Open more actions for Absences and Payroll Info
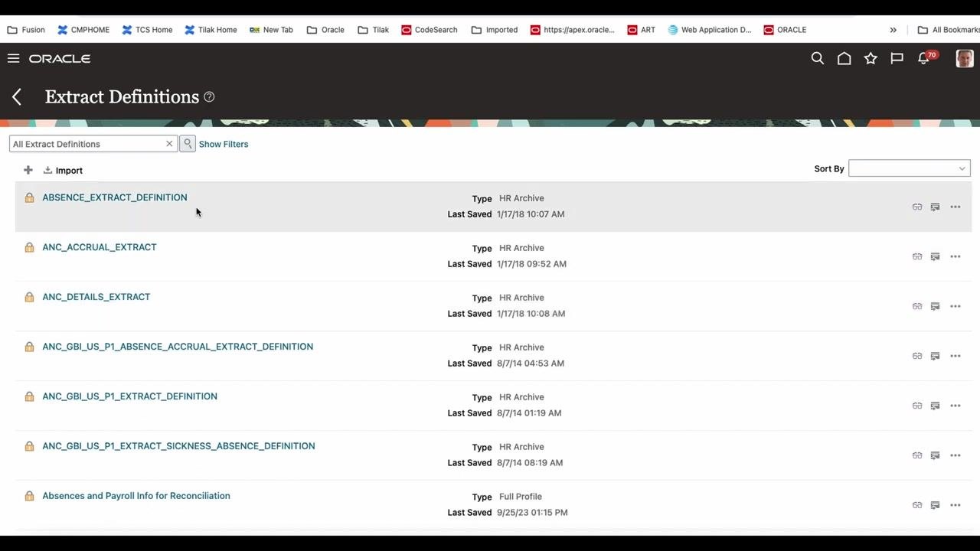Image resolution: width=980 pixels, height=551 pixels. [x=955, y=505]
